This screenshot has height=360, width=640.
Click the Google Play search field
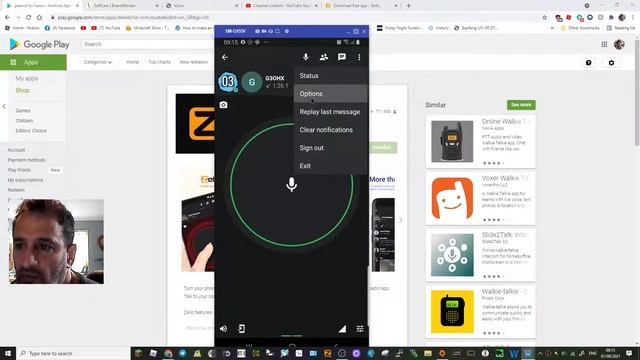click(x=147, y=44)
